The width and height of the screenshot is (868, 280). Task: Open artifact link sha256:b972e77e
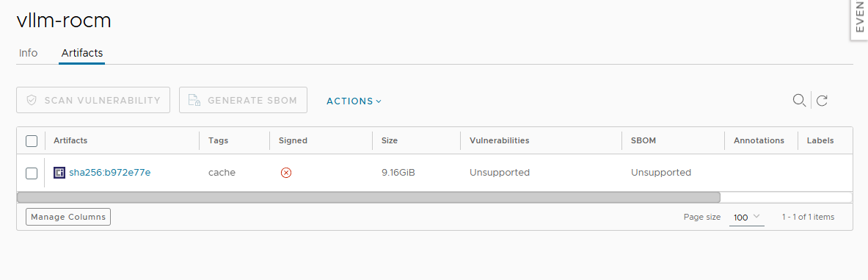(x=109, y=173)
